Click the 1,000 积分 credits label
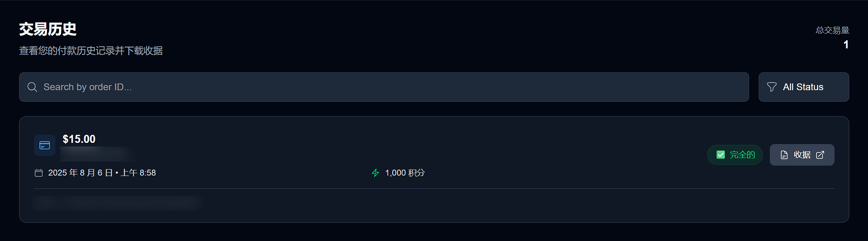This screenshot has width=868, height=241. pyautogui.click(x=405, y=173)
